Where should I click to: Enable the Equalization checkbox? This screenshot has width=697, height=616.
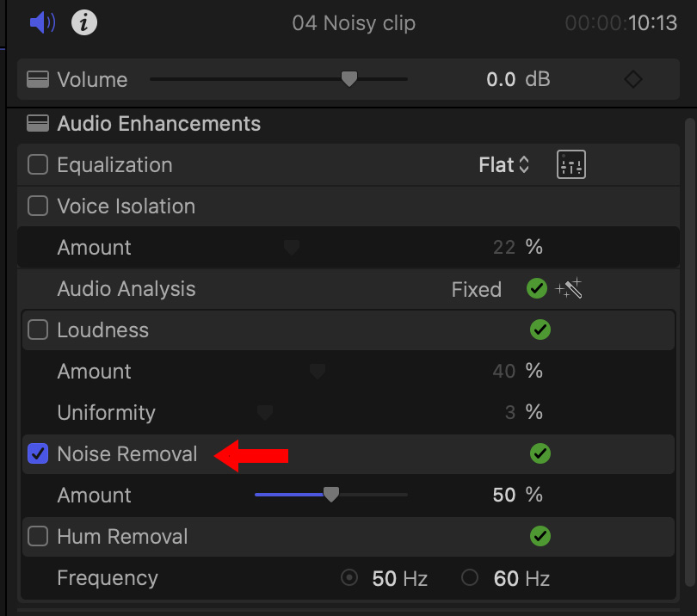38,165
